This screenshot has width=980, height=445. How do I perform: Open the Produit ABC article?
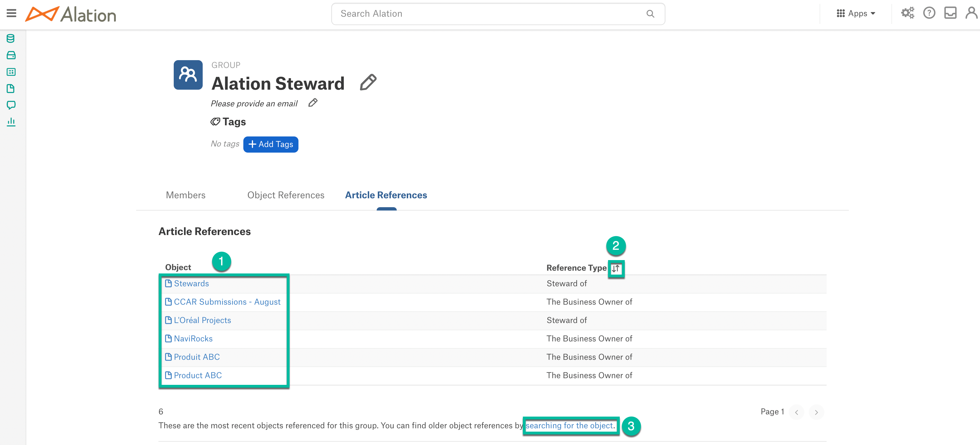197,357
